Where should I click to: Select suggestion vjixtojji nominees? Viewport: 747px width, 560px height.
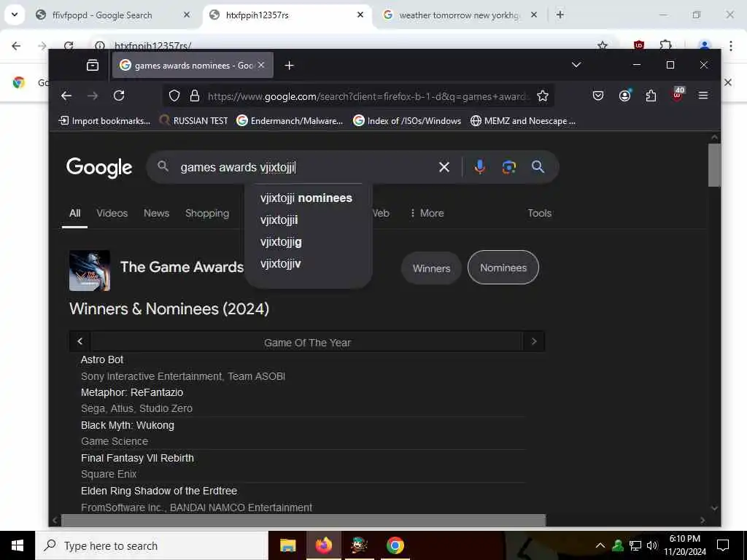coord(306,198)
